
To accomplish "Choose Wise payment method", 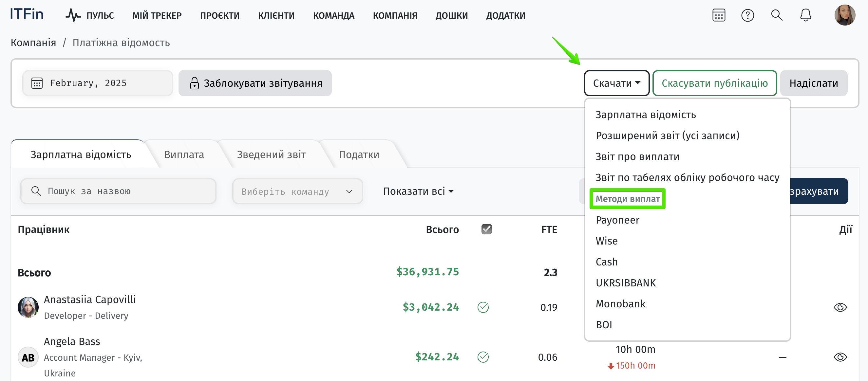I will click(607, 241).
